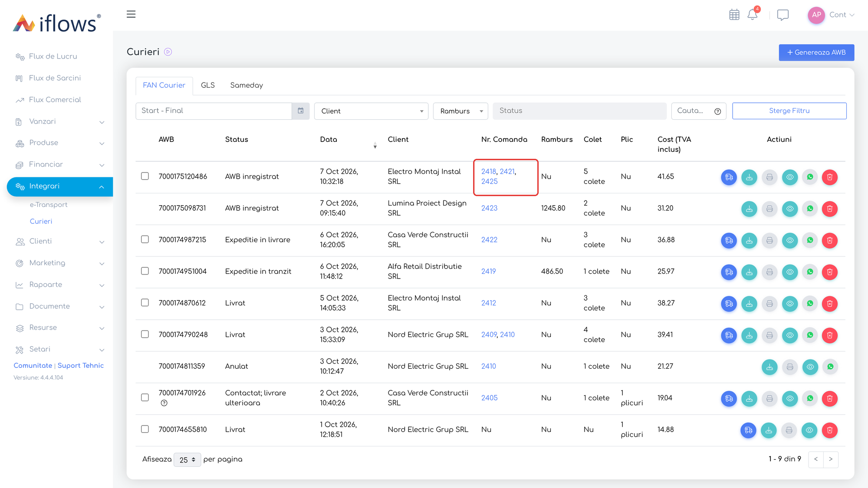Change rows per page selector showing 25
Viewport: 868px width, 488px height.
187,460
